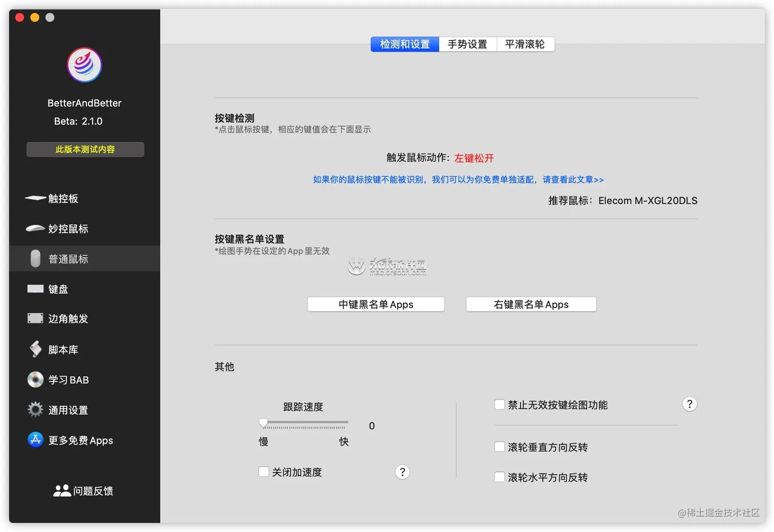Image resolution: width=774 pixels, height=532 pixels.
Task: Click the Beta: 2.1.0 version label
Action: pyautogui.click(x=78, y=121)
